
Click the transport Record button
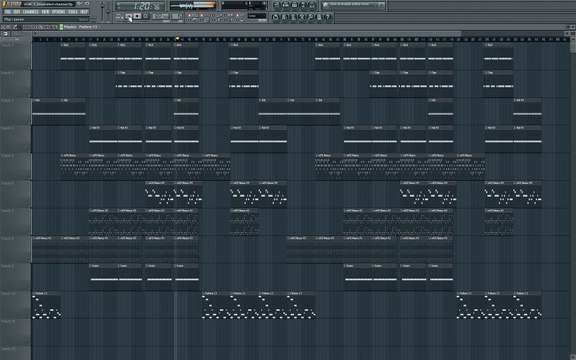(x=145, y=17)
